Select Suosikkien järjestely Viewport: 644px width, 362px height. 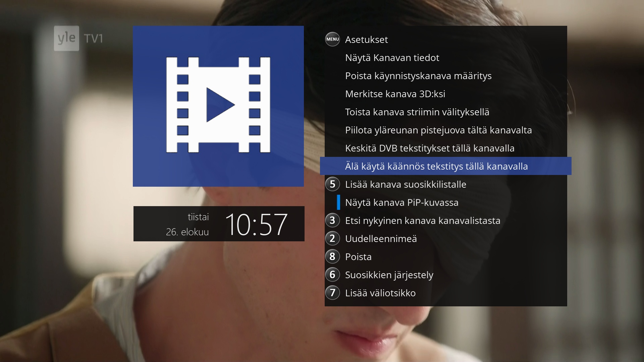coord(446,275)
